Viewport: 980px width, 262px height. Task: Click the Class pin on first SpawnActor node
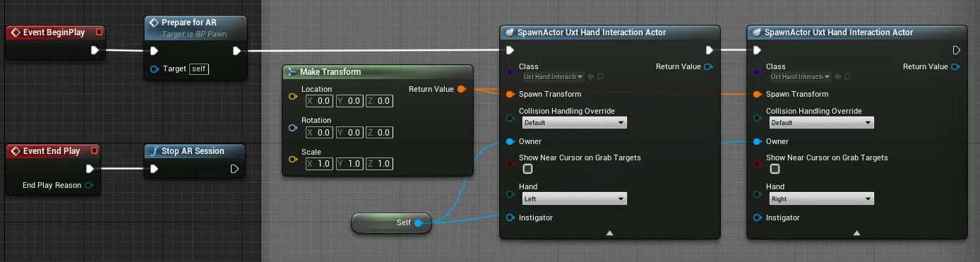pyautogui.click(x=510, y=71)
